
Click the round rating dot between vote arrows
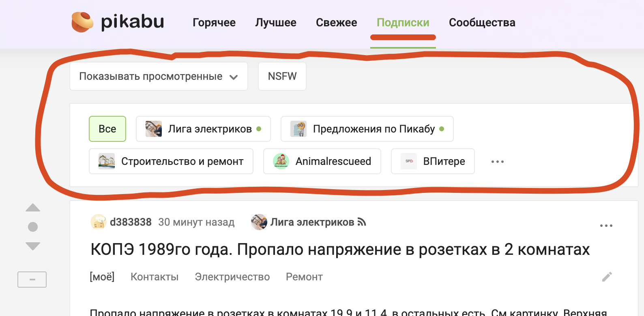[x=33, y=227]
